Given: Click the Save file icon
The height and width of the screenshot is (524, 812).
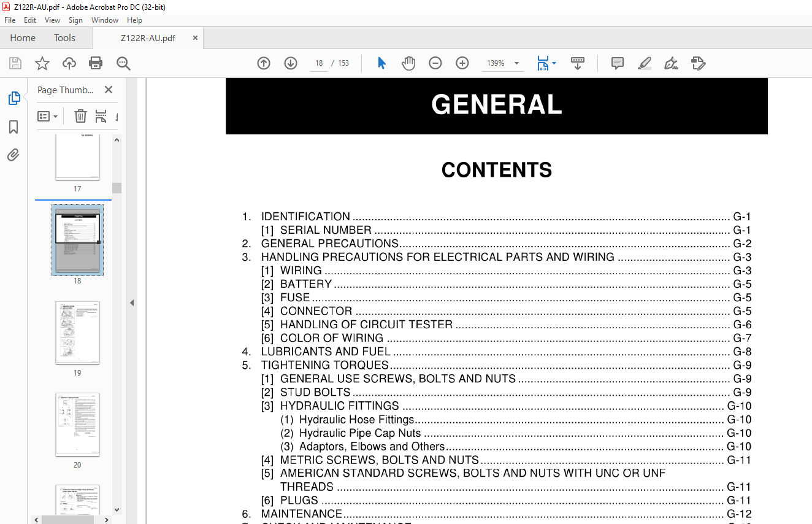Looking at the screenshot, I should click(x=15, y=63).
